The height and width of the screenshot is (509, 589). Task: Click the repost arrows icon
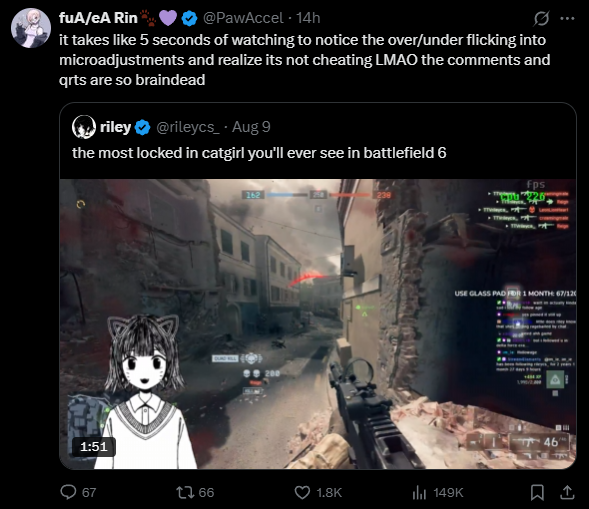pyautogui.click(x=185, y=492)
